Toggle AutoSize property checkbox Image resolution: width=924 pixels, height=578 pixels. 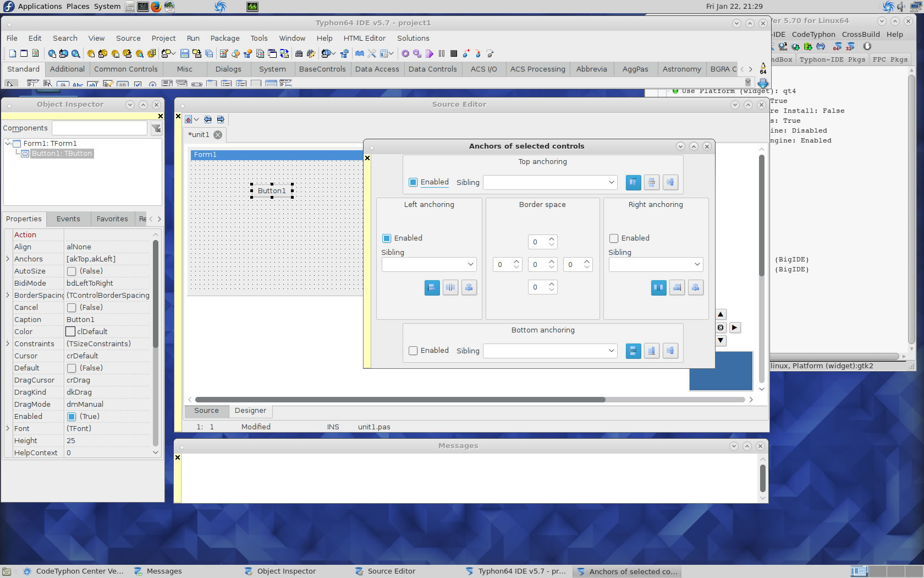71,271
